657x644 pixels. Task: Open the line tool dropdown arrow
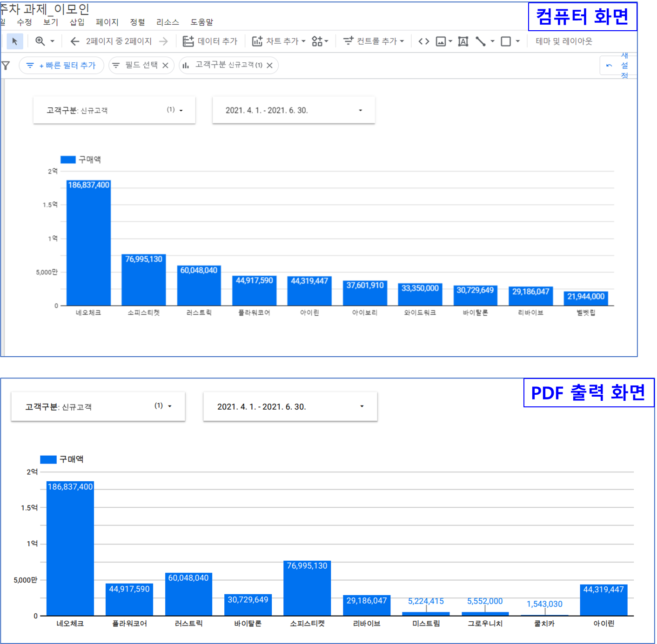492,41
